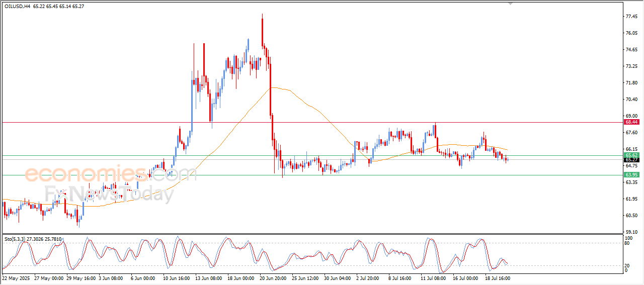Click the 77.45 price axis label
This screenshot has height=285, width=644.
(x=632, y=17)
